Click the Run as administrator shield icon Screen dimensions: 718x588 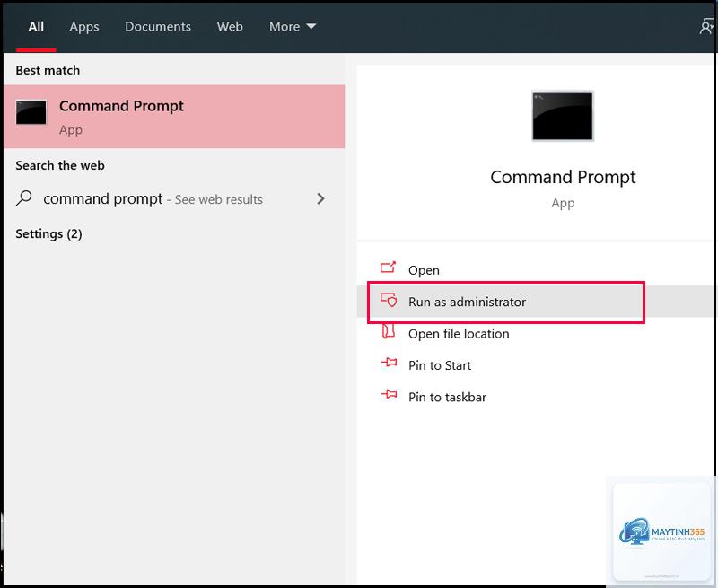pos(389,300)
